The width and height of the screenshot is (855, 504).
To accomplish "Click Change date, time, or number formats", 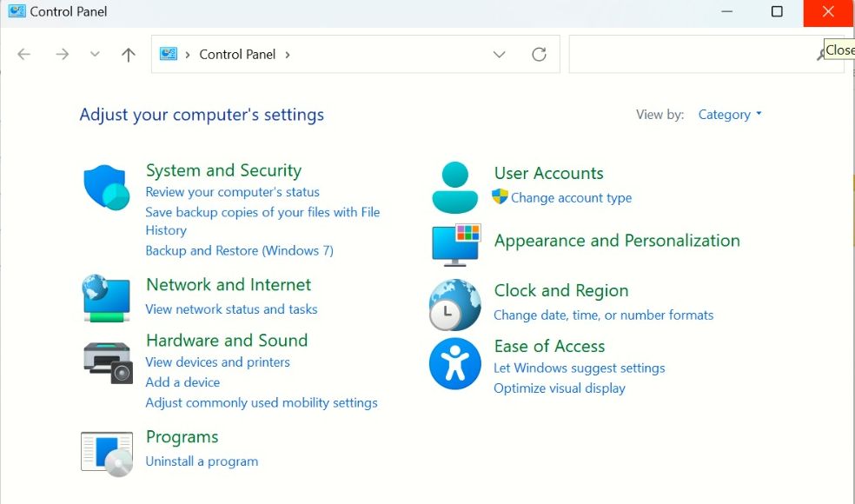I will [604, 315].
